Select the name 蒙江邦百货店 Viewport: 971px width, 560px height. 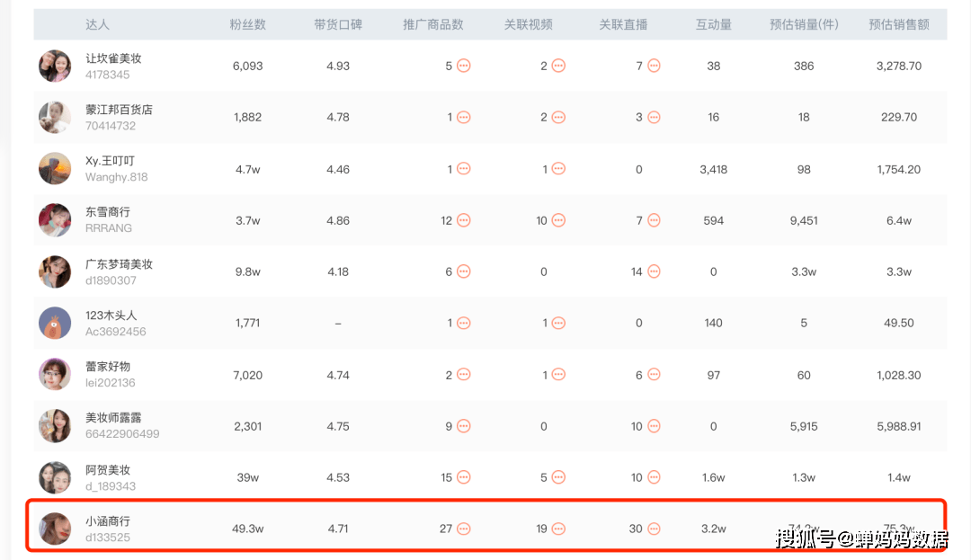[119, 110]
